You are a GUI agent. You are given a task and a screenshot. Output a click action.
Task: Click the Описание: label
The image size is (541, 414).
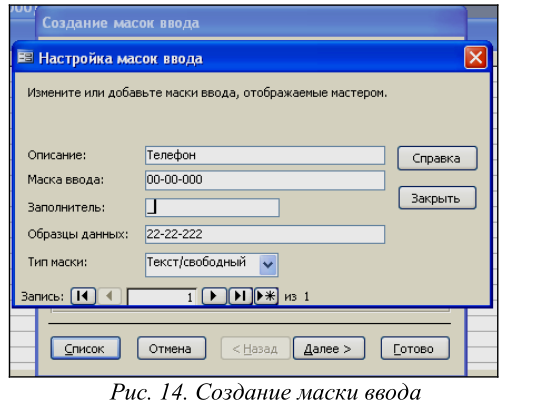(57, 155)
